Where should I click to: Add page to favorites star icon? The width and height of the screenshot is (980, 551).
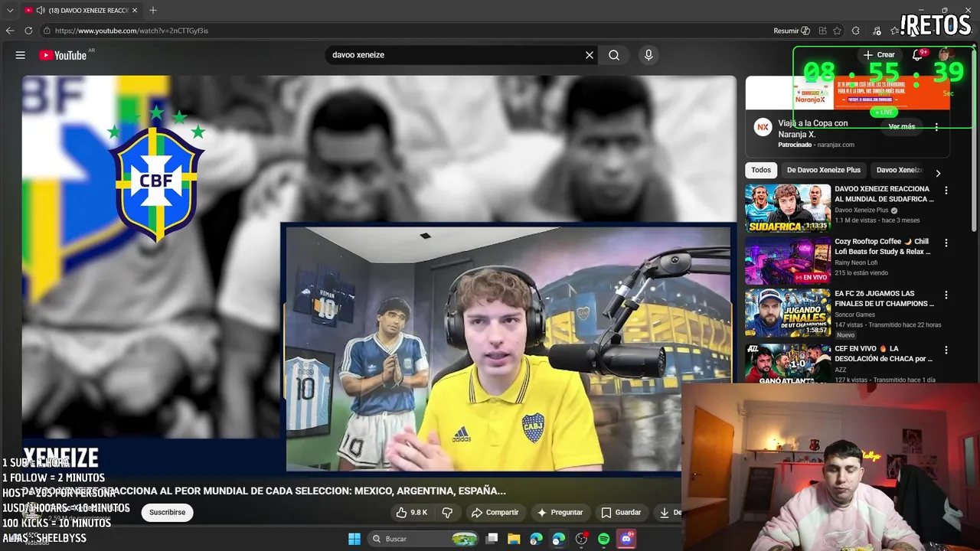click(x=838, y=31)
